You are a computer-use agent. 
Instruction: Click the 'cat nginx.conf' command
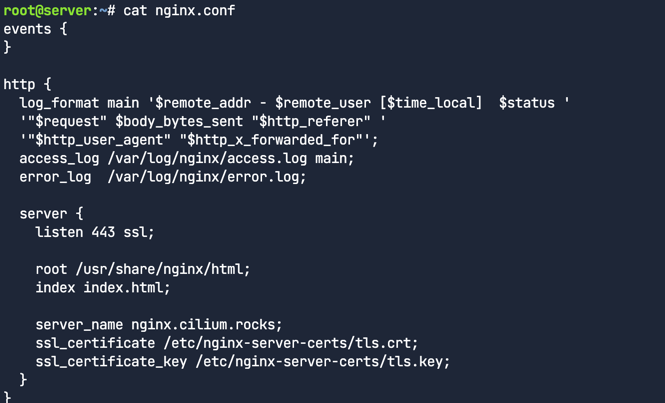[180, 10]
